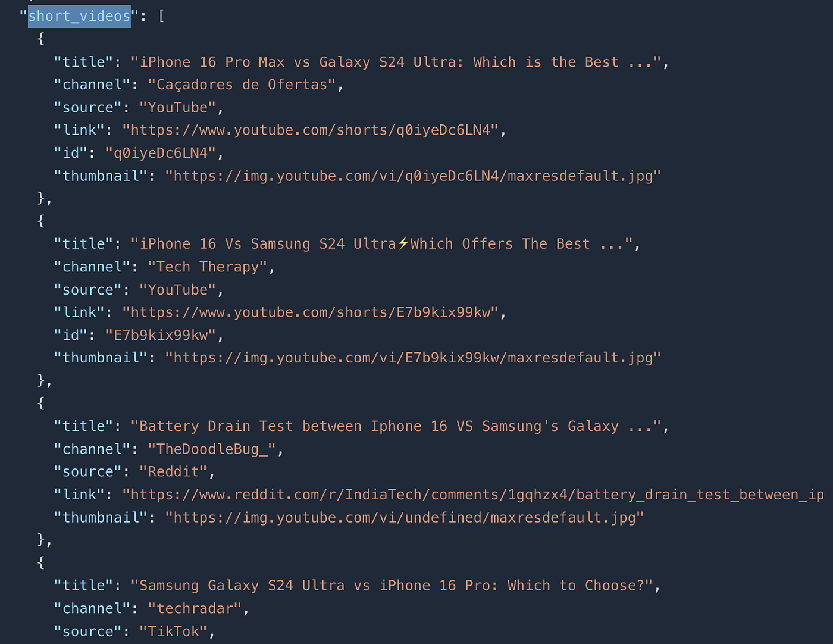Click the iPhone 16 Pro Max vs Galaxy title value
Viewport: 833px width, 644px height.
point(396,62)
